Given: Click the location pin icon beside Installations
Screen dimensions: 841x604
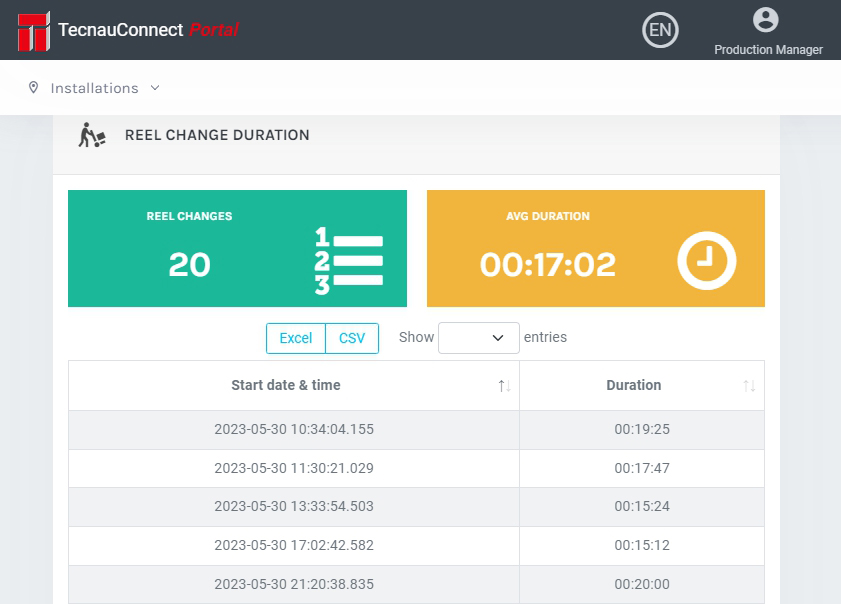Looking at the screenshot, I should click(x=33, y=88).
